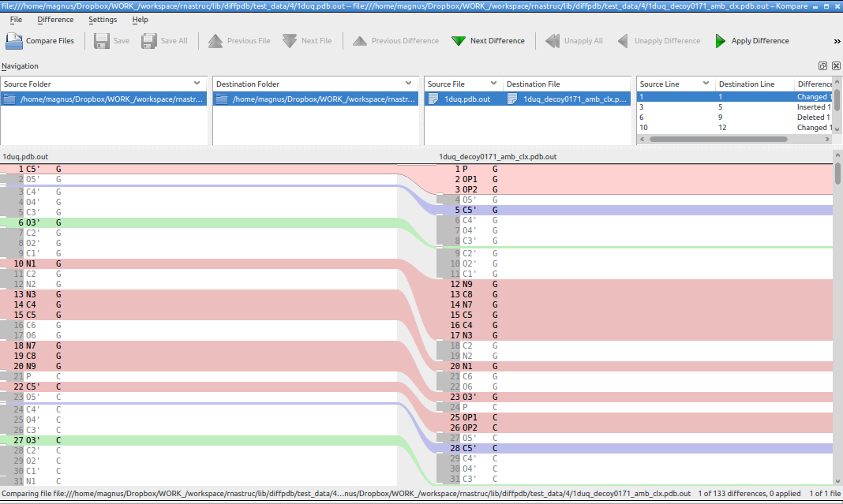Click the Unapply All icon
843x504 pixels.
click(553, 41)
